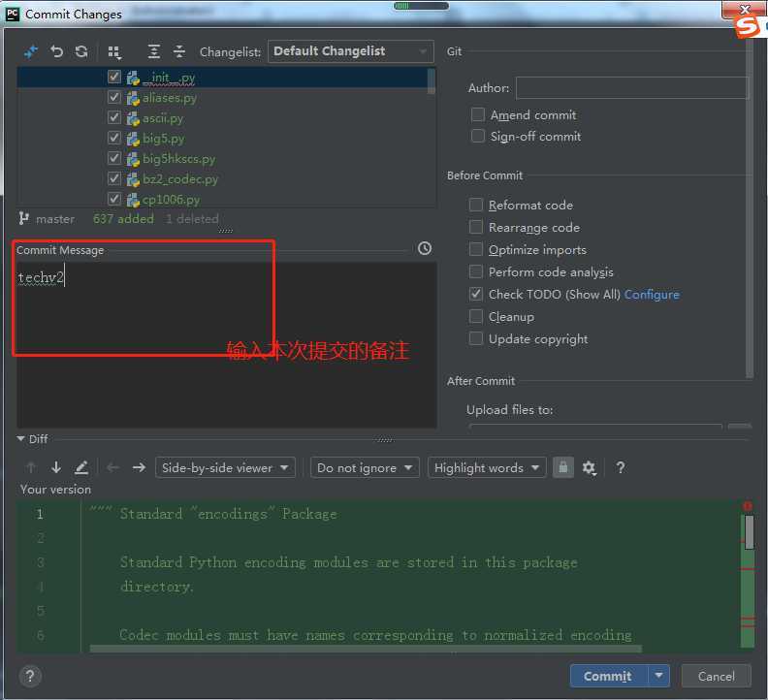The image size is (768, 700).
Task: Enable the Update copyright checkbox
Action: coord(475,338)
